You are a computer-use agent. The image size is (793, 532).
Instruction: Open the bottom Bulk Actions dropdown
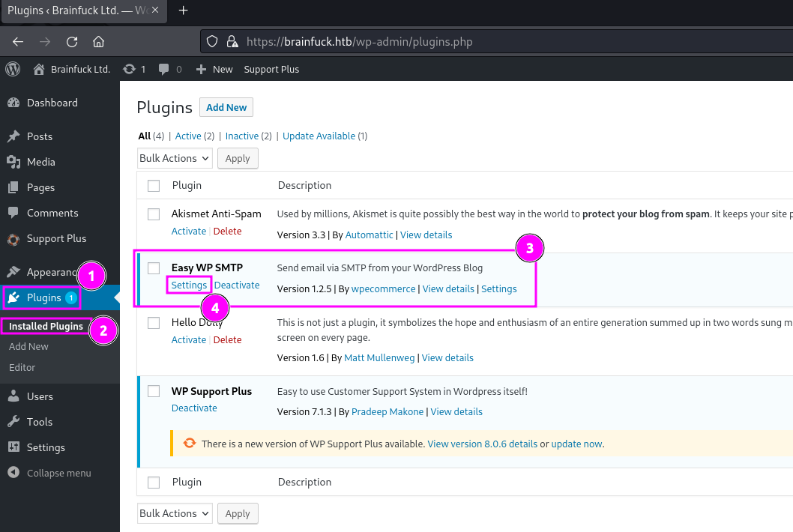pos(175,513)
